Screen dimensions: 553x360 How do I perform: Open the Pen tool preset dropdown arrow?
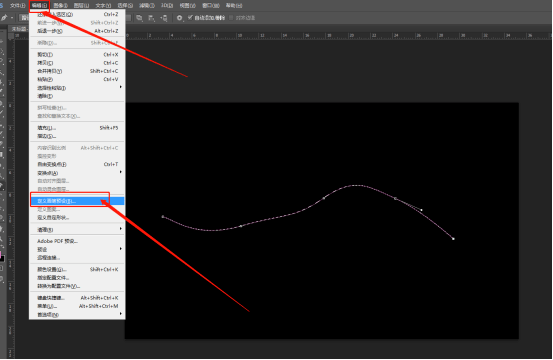pyautogui.click(x=12, y=18)
